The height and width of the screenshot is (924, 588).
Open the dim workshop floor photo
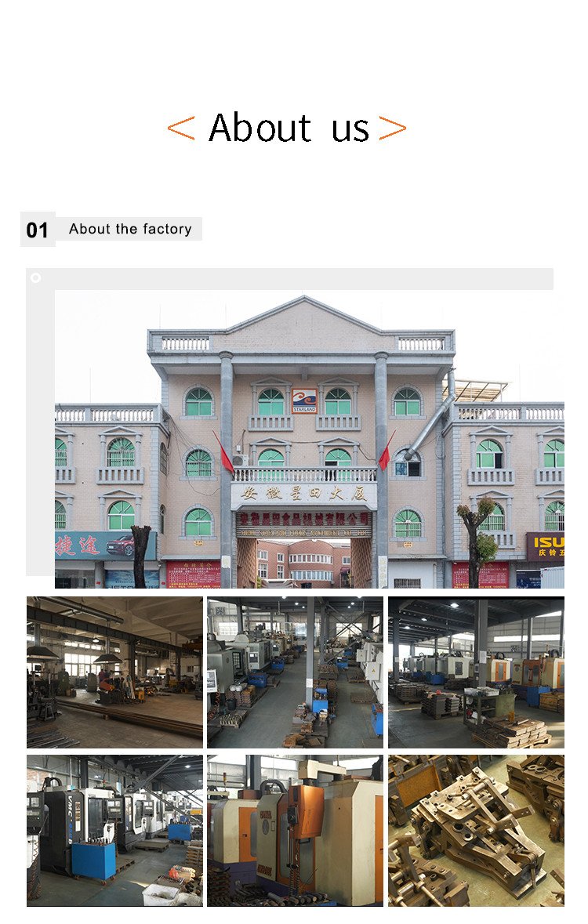click(x=114, y=672)
